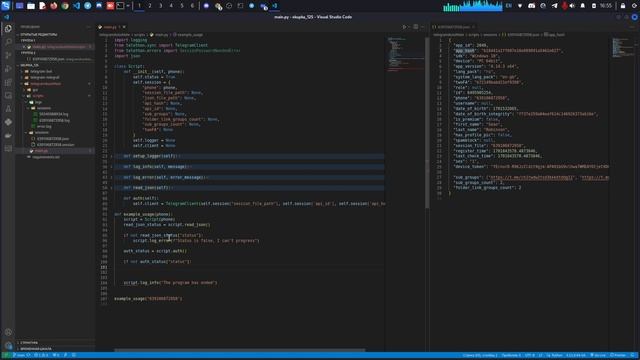Click the Discord tray icon
This screenshot has height=360, width=640.
pos(531,6)
